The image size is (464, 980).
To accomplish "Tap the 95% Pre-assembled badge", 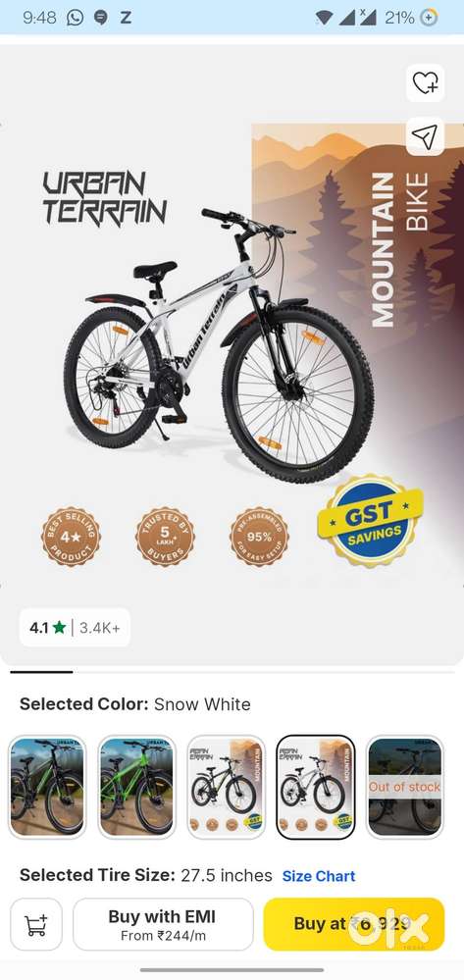I will pyautogui.click(x=260, y=537).
